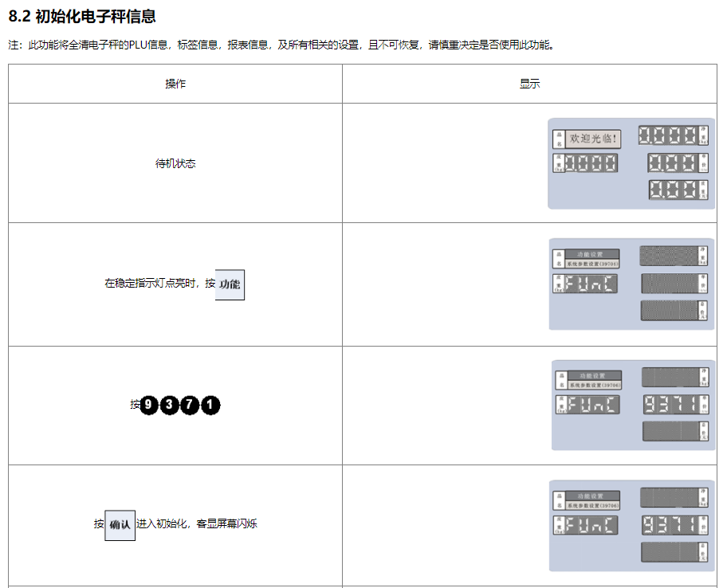
Task: Open the display image beside the 9371 step
Action: coord(633,405)
